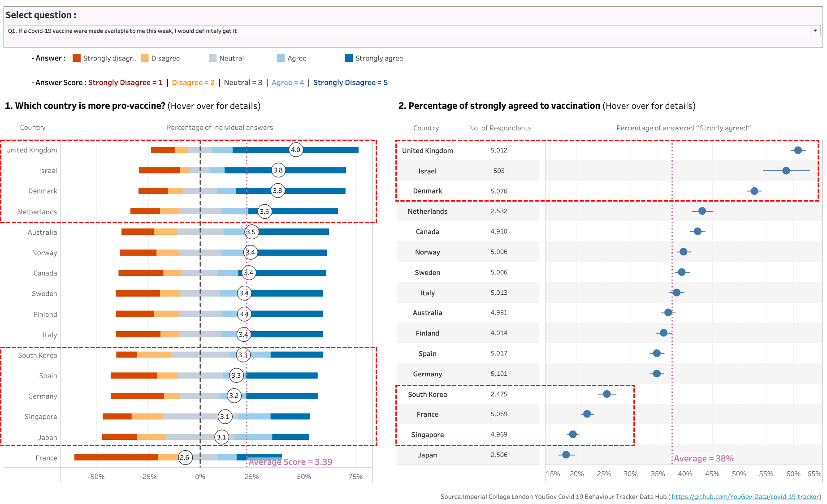Click the No. of Respondents column header
This screenshot has height=504, width=827.
point(500,128)
